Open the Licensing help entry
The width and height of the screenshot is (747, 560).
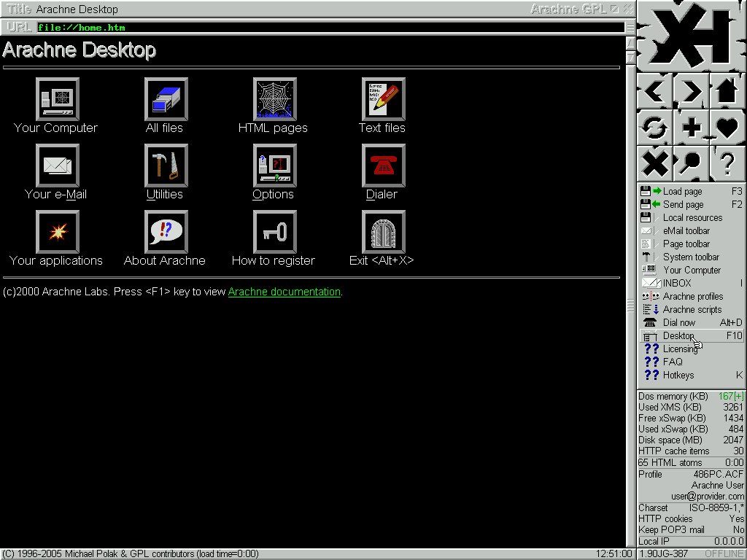(x=692, y=349)
